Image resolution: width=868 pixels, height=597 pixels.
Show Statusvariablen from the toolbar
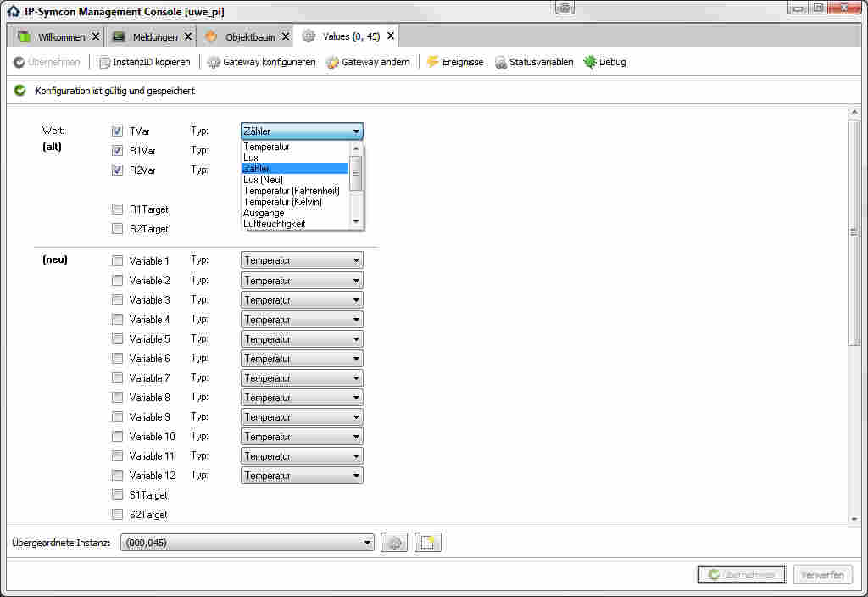pos(501,62)
